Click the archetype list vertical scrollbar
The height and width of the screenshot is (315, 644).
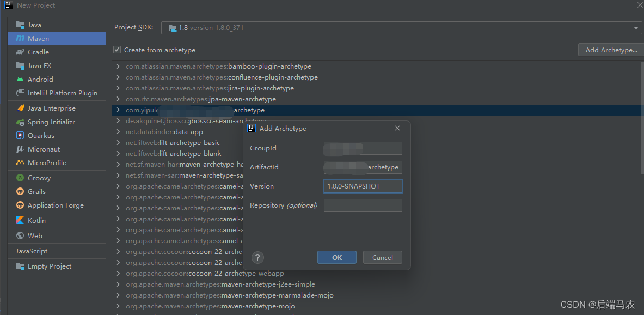[642, 117]
